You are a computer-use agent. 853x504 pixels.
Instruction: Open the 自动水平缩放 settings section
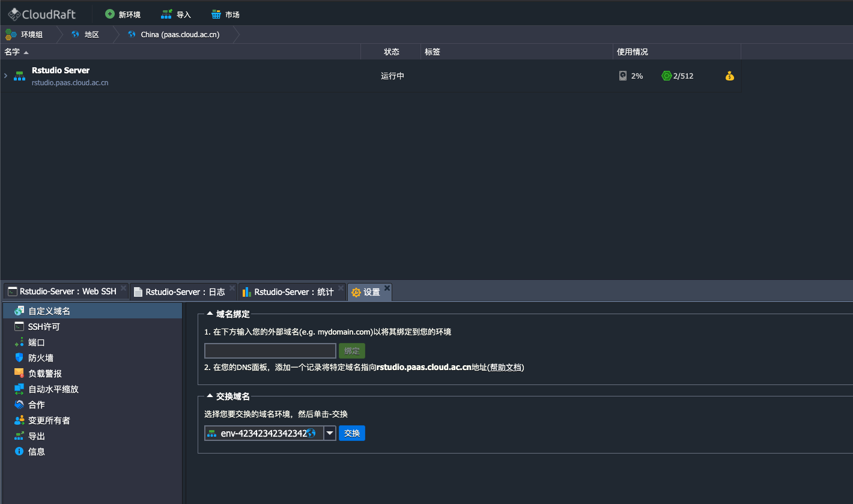tap(93, 389)
